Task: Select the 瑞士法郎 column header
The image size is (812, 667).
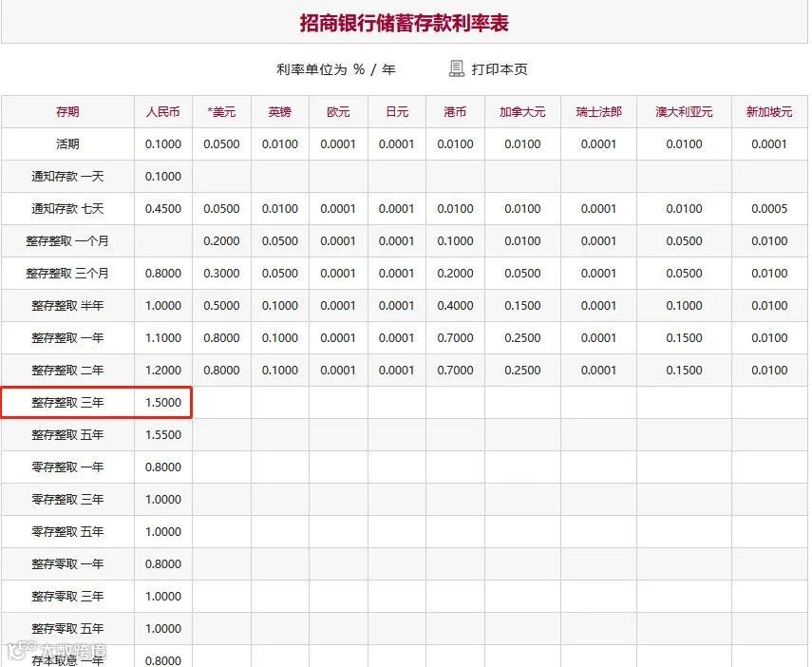Action: click(x=598, y=112)
